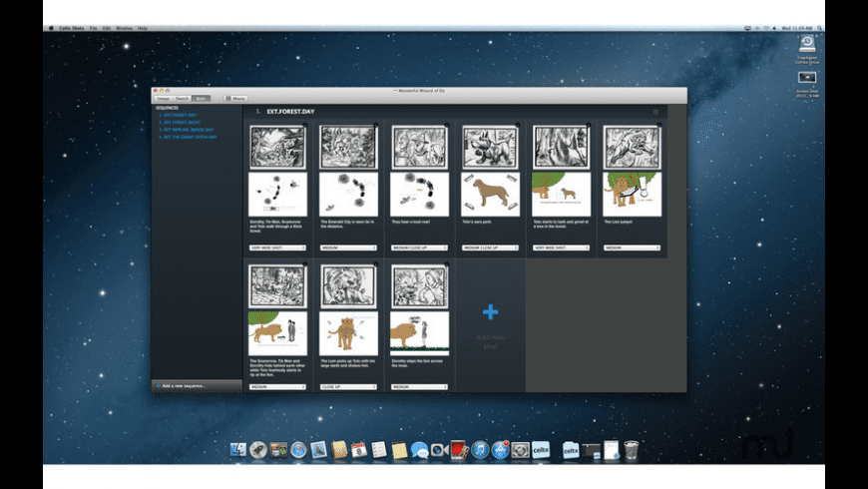Open the Apple menu
The height and width of the screenshot is (489, 868).
51,28
